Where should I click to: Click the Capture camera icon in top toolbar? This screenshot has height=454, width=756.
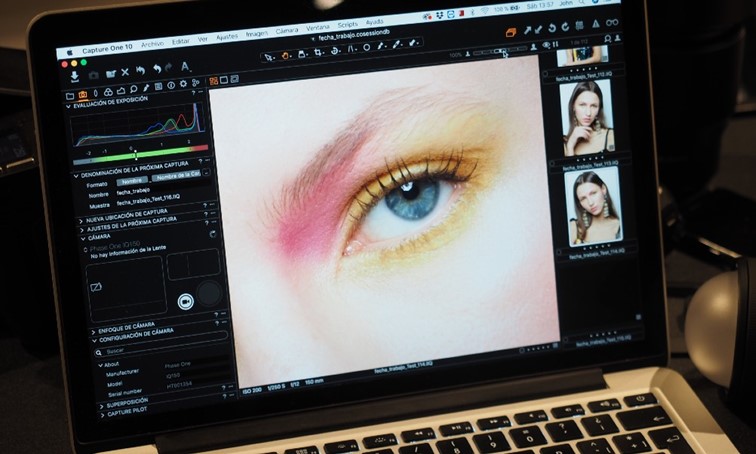pyautogui.click(x=94, y=75)
